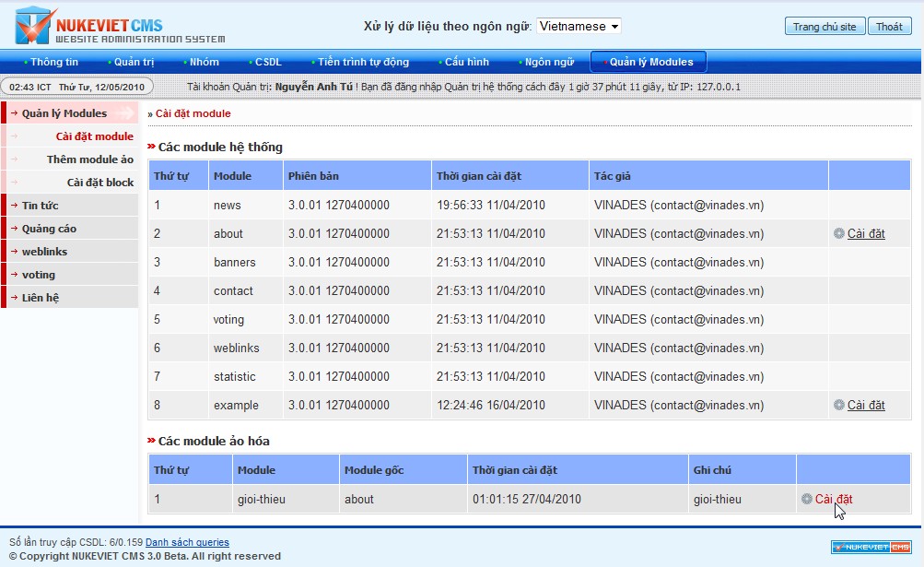The image size is (924, 567).
Task: Select Quản lý Modules in the sidebar
Action: point(71,113)
